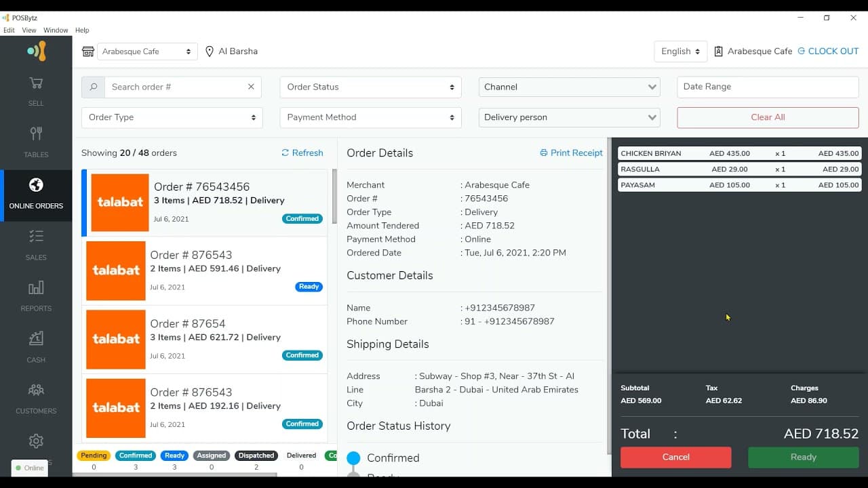Open the Order # 876543 card totaling AED 591.46
The image size is (868, 488).
(x=204, y=271)
